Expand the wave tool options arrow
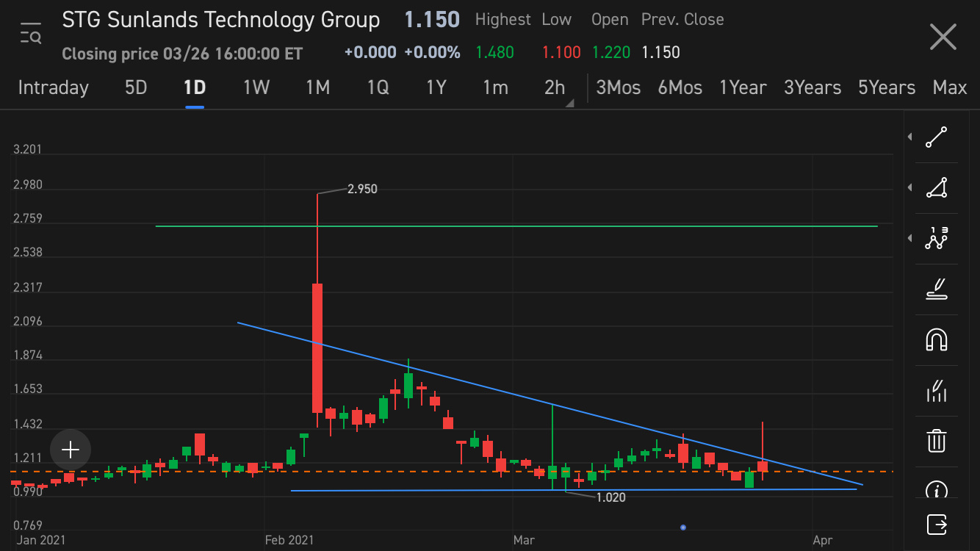Viewport: 980px width, 551px height. [x=910, y=238]
